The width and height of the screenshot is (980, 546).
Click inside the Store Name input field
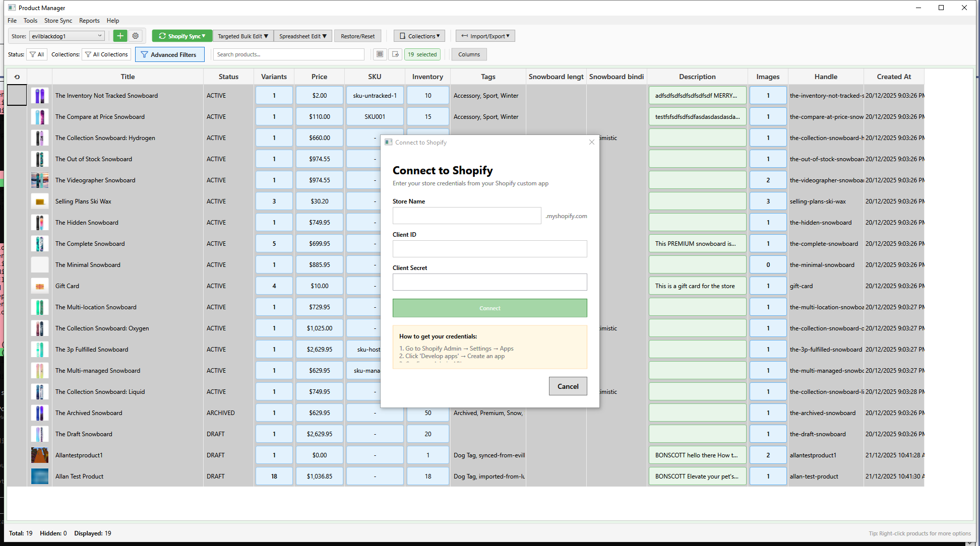[x=466, y=216]
